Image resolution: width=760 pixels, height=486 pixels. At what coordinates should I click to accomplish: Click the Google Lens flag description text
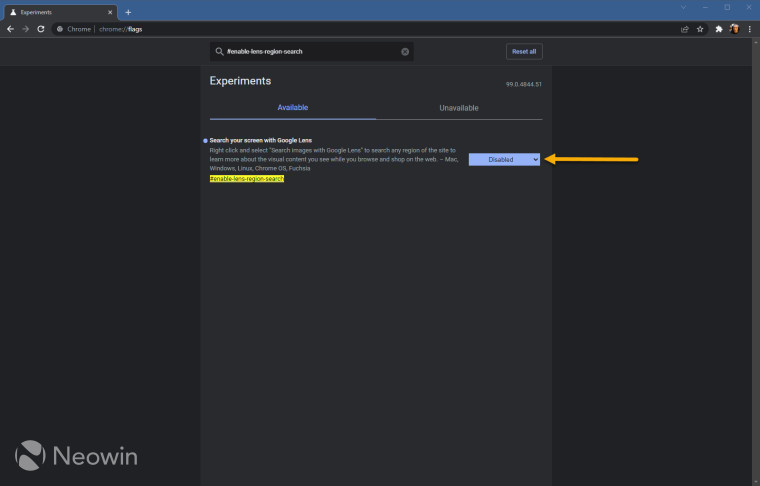(333, 159)
